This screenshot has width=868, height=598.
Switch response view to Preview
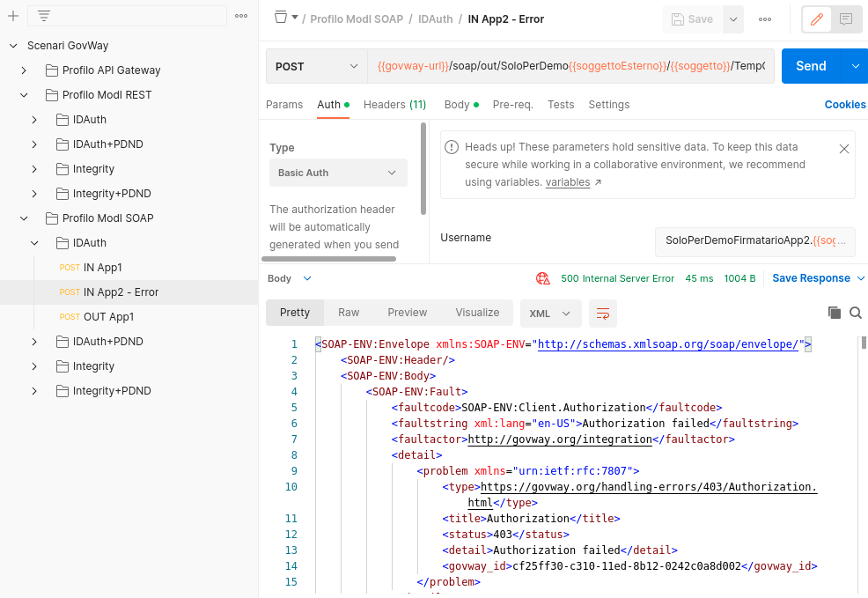coord(408,313)
